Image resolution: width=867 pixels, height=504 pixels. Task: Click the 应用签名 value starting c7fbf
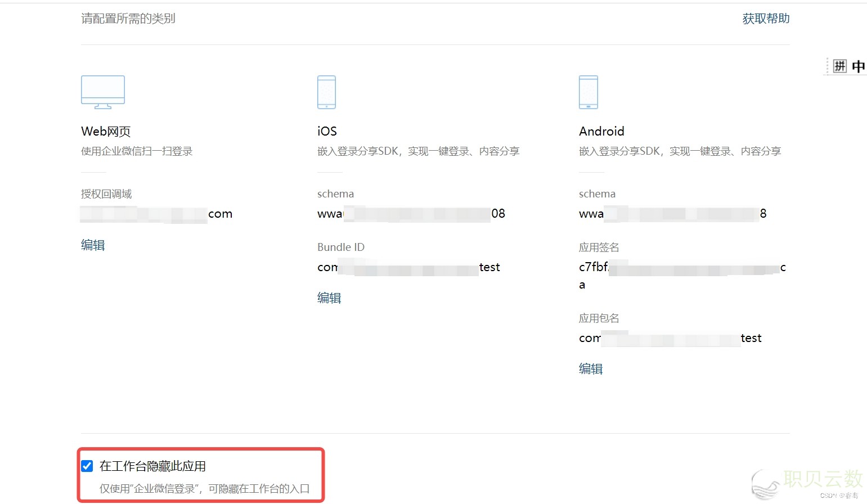coord(682,276)
